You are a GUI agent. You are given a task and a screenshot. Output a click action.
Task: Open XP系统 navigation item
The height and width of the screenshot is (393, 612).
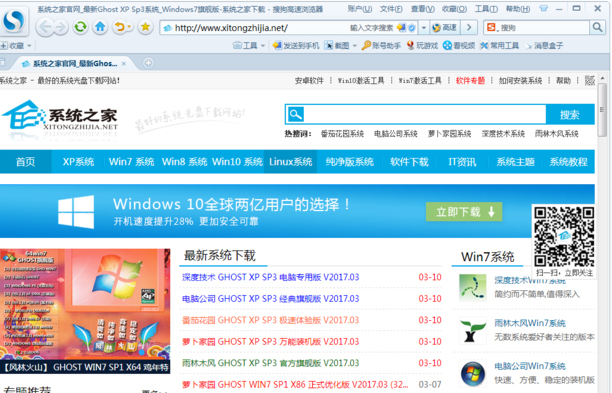(x=78, y=162)
